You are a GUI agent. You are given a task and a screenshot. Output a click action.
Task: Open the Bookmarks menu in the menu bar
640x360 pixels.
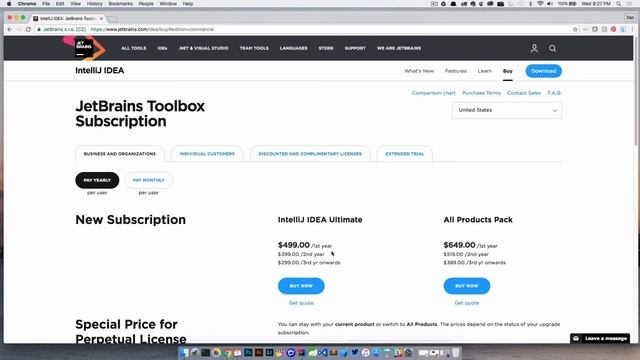120,4
